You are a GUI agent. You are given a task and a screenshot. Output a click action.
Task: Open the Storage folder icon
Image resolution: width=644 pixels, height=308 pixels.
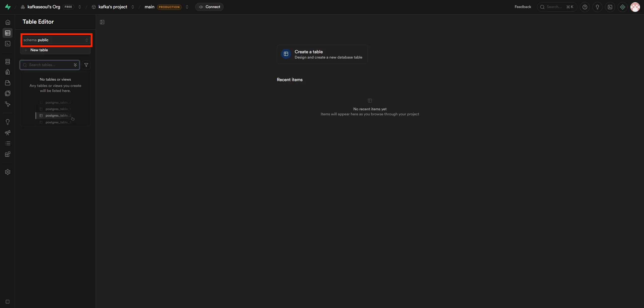pos(8,83)
